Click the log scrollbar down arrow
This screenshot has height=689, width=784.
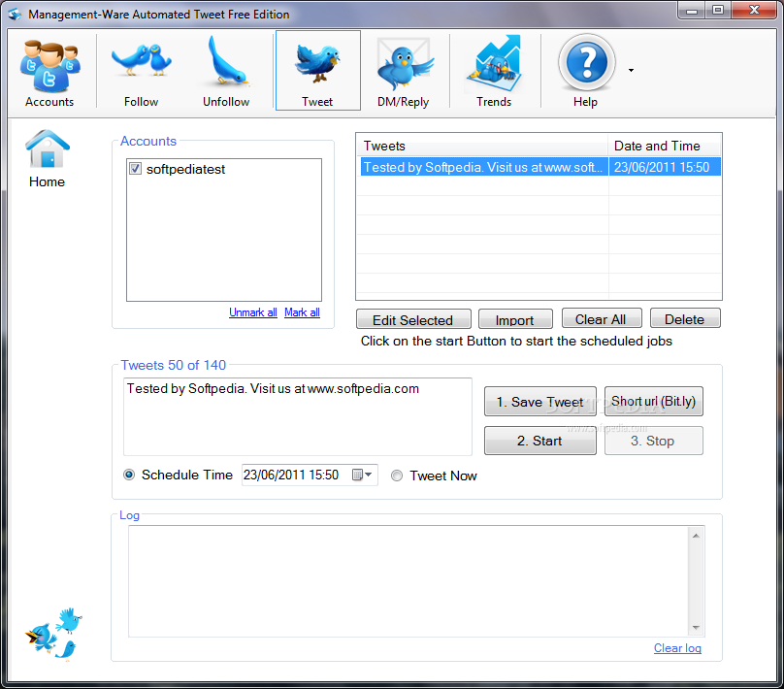tap(696, 628)
